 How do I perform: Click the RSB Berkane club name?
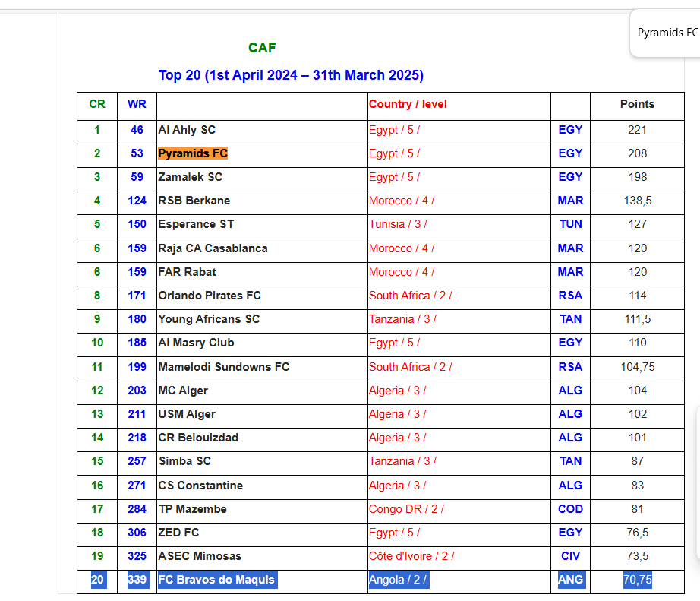point(194,201)
